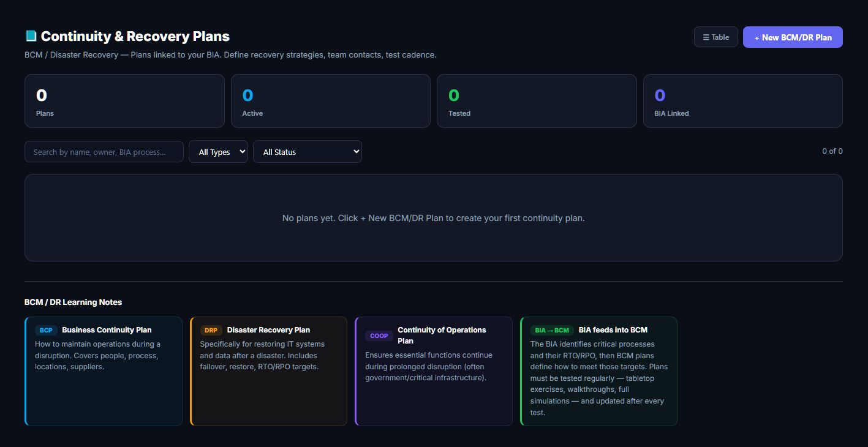Open the All Types dropdown
Image resolution: width=868 pixels, height=447 pixels.
click(218, 152)
